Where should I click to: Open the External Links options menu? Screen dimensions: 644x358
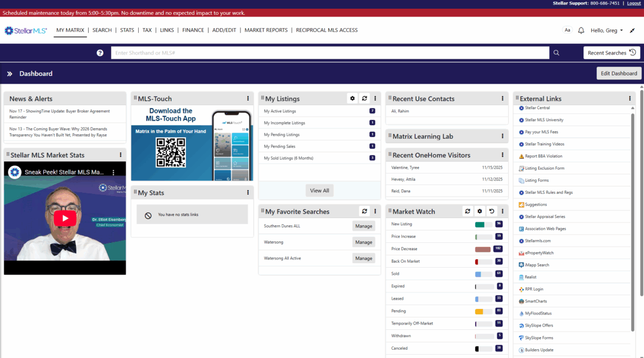click(630, 99)
